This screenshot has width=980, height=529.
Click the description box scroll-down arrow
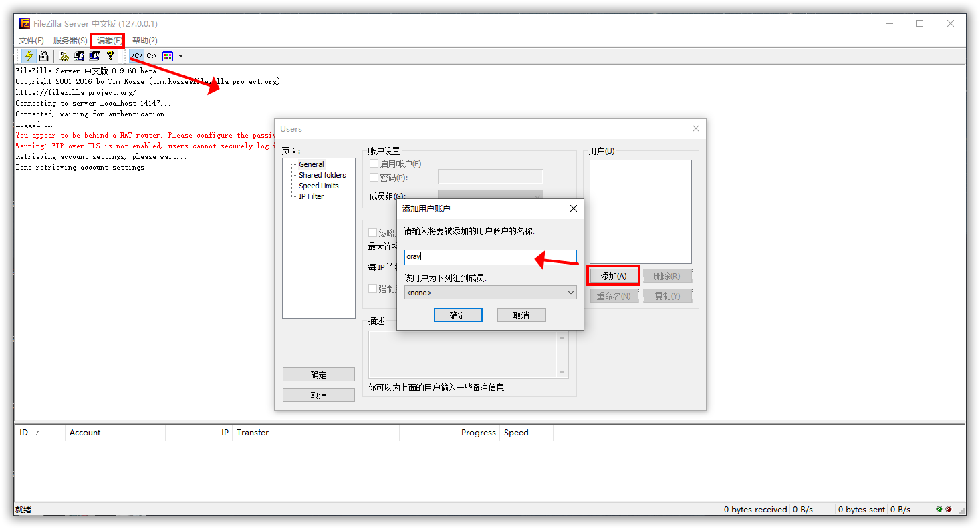[562, 372]
